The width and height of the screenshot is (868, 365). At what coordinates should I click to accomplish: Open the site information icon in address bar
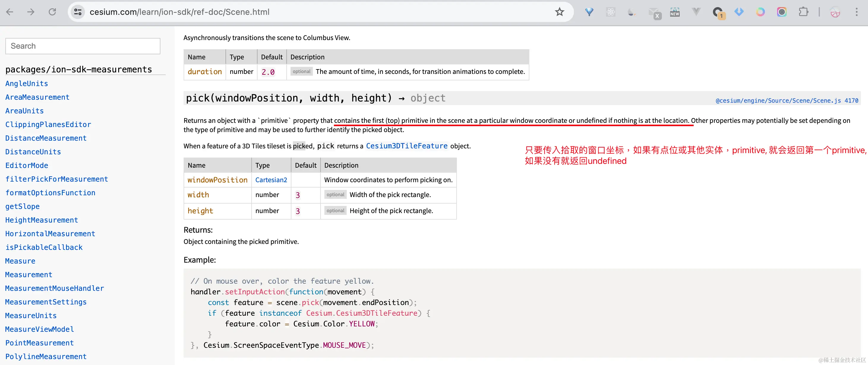point(78,12)
